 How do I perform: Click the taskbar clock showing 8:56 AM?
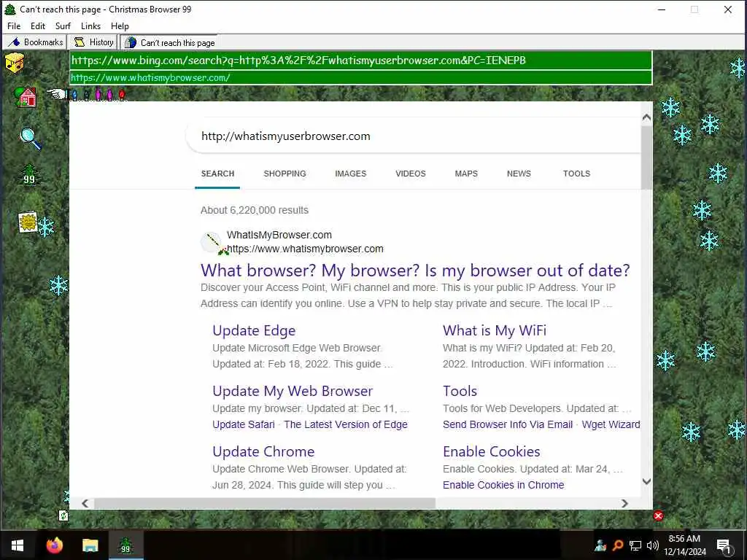coord(684,545)
